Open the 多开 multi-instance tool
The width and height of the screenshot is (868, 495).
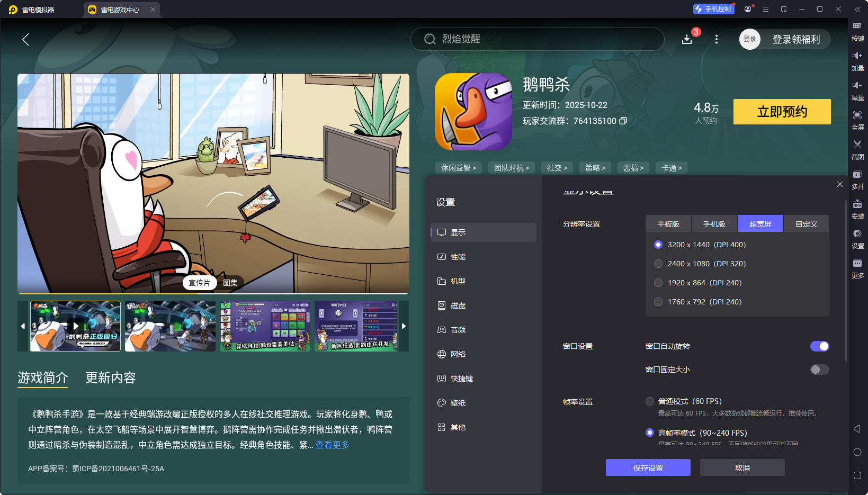(857, 179)
